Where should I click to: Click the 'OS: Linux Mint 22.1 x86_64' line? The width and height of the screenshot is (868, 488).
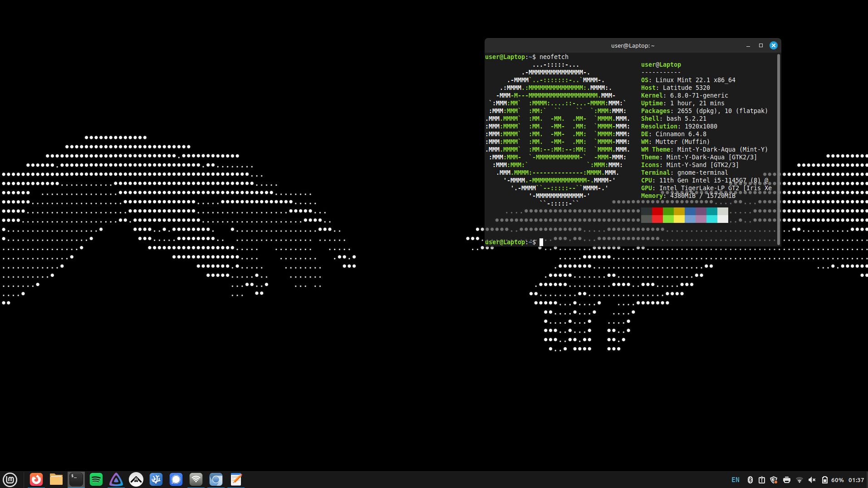coord(688,80)
